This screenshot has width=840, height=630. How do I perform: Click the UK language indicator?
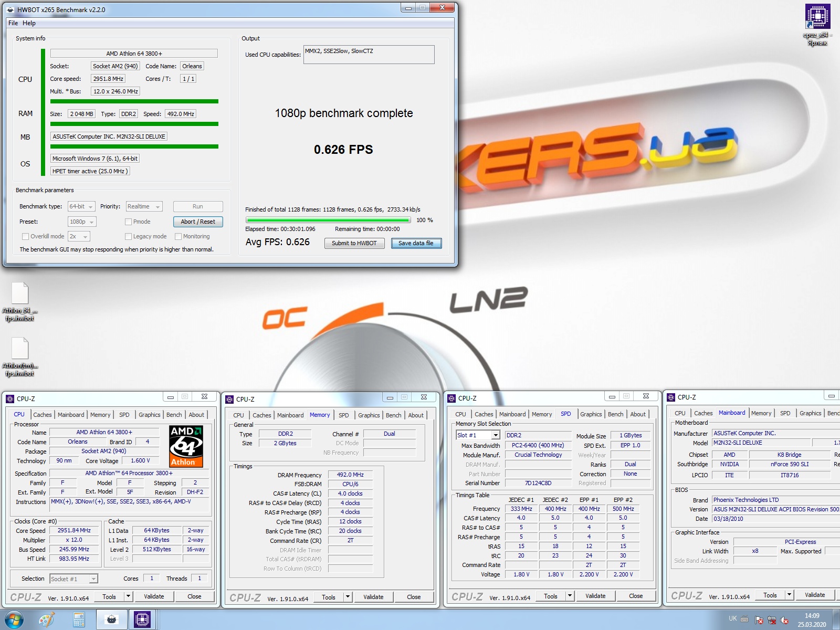(732, 618)
